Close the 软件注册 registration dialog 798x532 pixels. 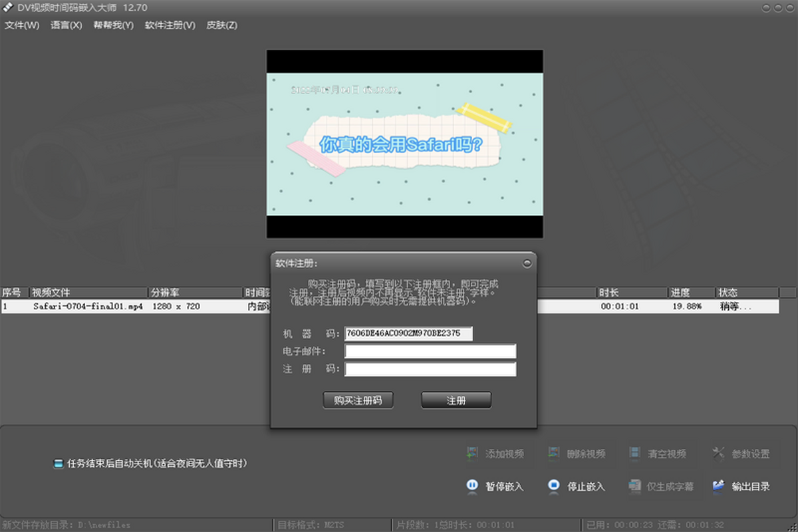[527, 263]
